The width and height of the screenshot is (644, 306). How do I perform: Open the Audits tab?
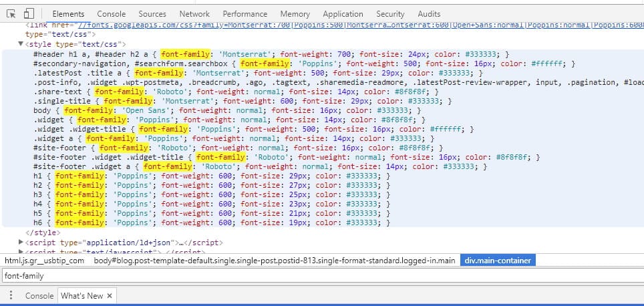[429, 14]
